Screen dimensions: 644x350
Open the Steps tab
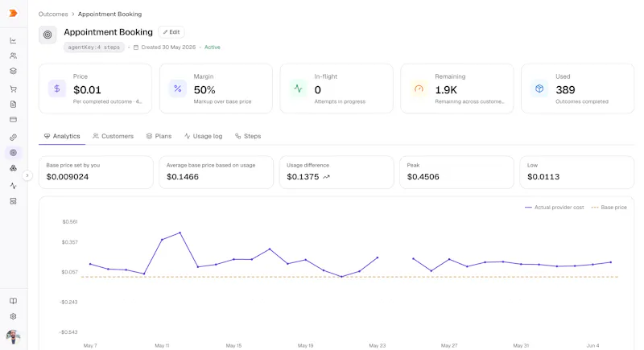[248, 136]
